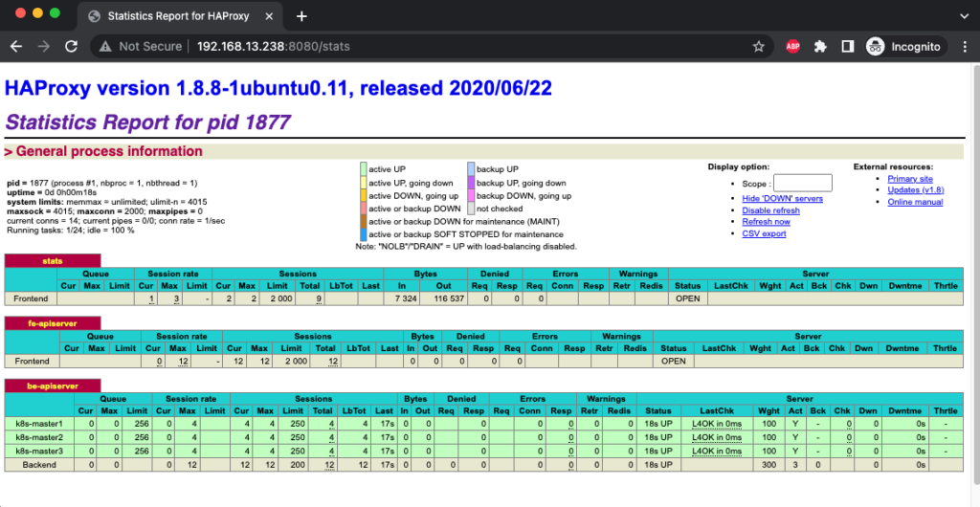Click the Scope input field
This screenshot has height=507, width=980.
click(803, 183)
